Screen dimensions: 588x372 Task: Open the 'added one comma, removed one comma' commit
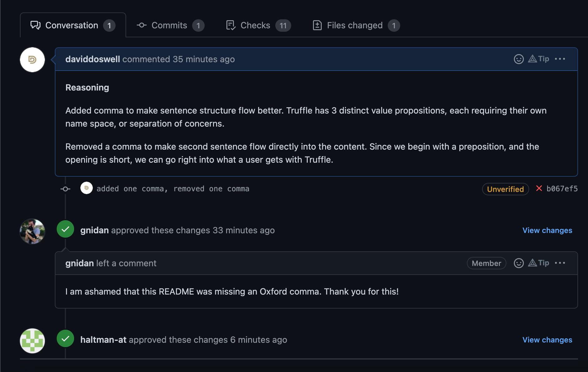coord(173,189)
